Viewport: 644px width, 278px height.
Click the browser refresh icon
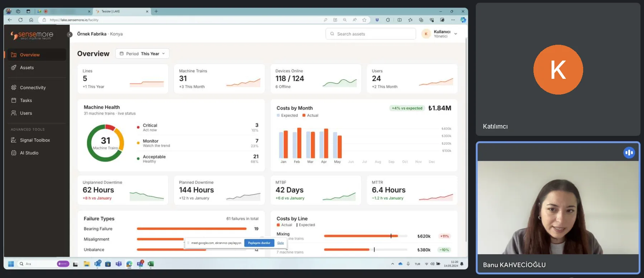click(20, 20)
